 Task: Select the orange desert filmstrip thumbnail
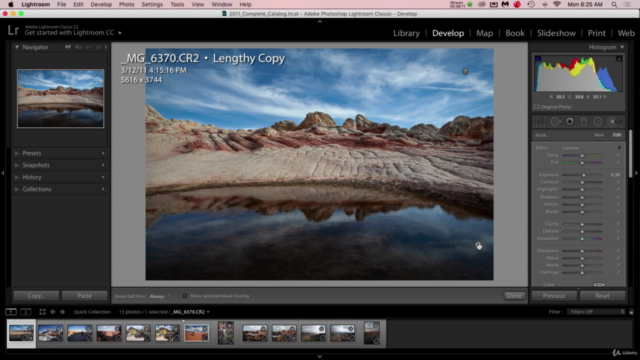[196, 333]
